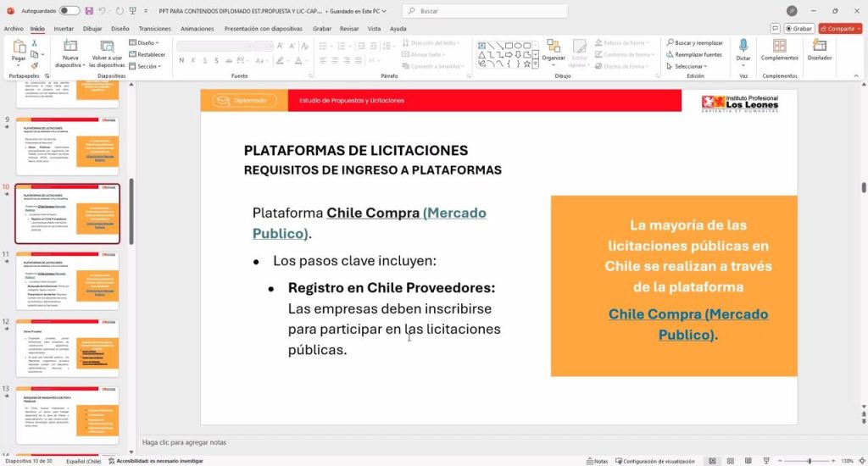Click Chile Compra link in slide body
The width and height of the screenshot is (868, 466).
pos(373,213)
